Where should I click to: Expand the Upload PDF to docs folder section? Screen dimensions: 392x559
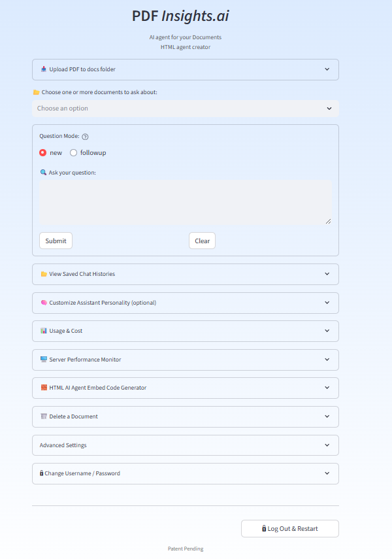[x=186, y=69]
